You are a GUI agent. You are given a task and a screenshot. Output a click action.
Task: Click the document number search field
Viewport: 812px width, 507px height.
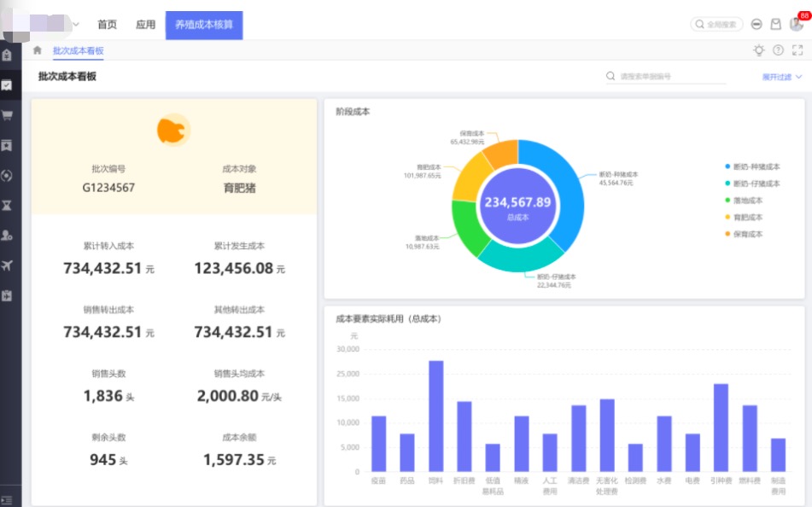coord(666,77)
